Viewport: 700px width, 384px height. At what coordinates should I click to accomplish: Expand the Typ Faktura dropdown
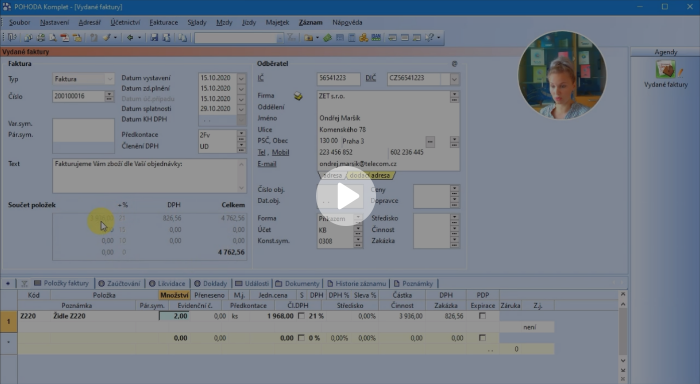click(x=109, y=79)
